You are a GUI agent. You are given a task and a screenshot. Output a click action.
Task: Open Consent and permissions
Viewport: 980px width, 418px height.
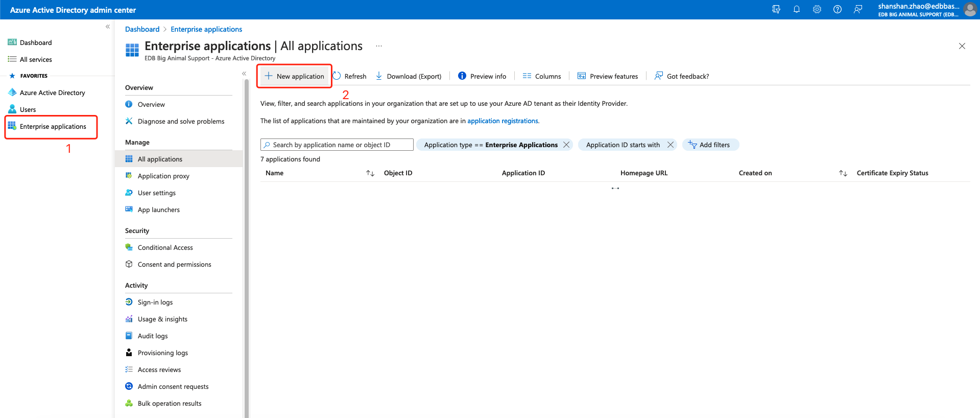[x=174, y=264]
